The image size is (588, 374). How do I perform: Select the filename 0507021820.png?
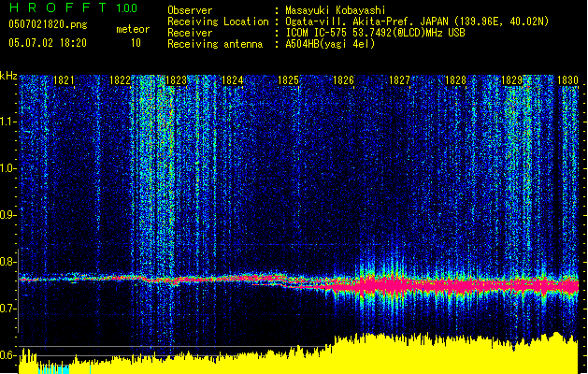48,25
